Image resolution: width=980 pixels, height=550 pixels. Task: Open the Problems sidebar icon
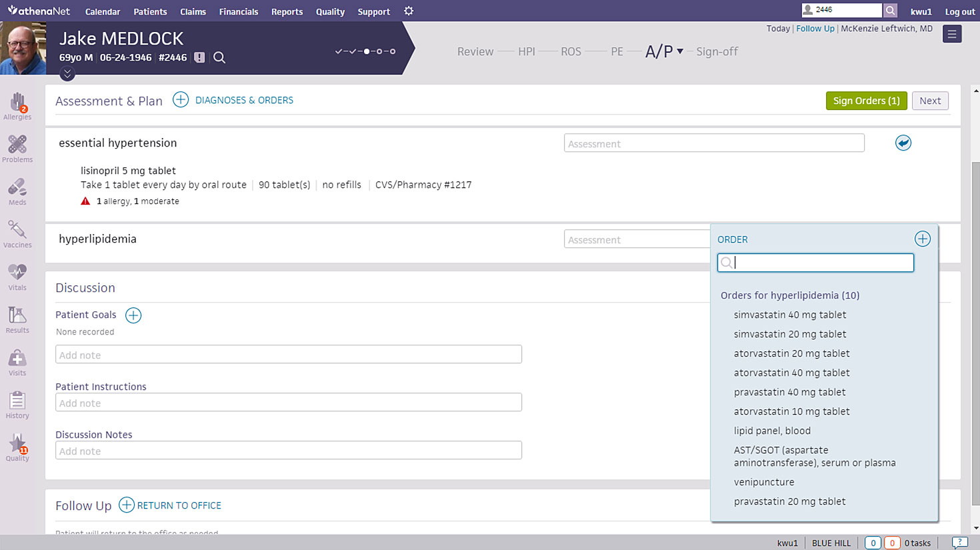[17, 145]
